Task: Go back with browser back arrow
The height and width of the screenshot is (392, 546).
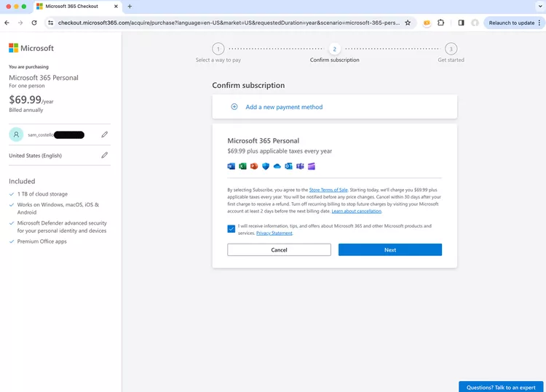Action: coord(7,23)
